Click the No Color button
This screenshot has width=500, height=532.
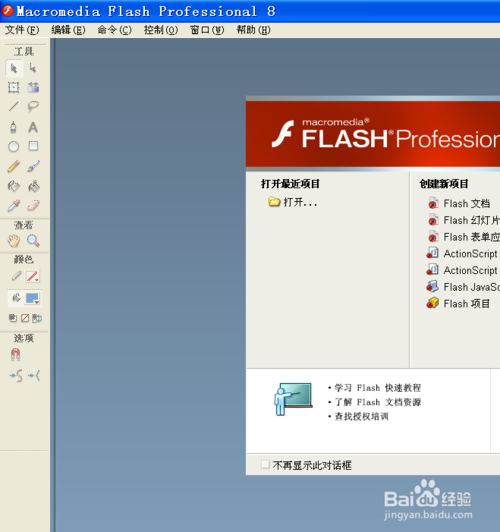(25, 318)
